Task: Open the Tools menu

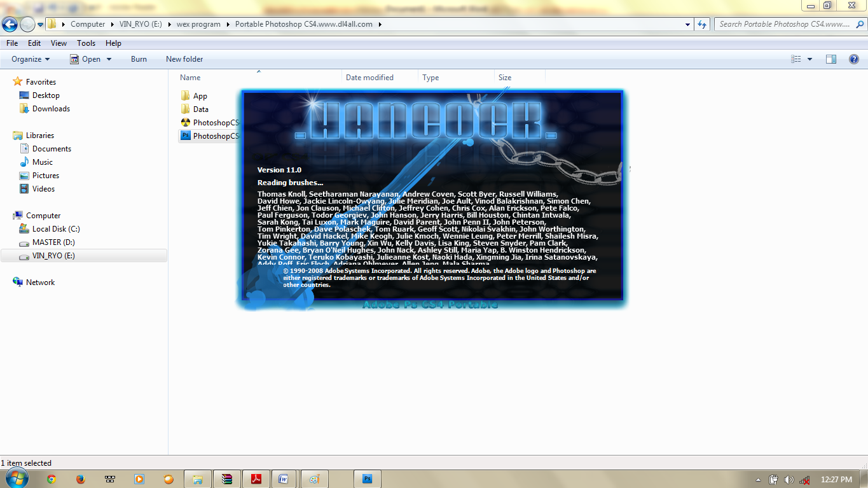Action: [x=86, y=43]
